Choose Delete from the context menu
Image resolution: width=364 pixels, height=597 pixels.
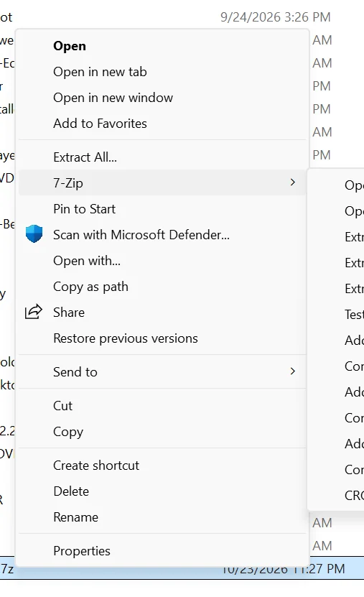pyautogui.click(x=162, y=491)
